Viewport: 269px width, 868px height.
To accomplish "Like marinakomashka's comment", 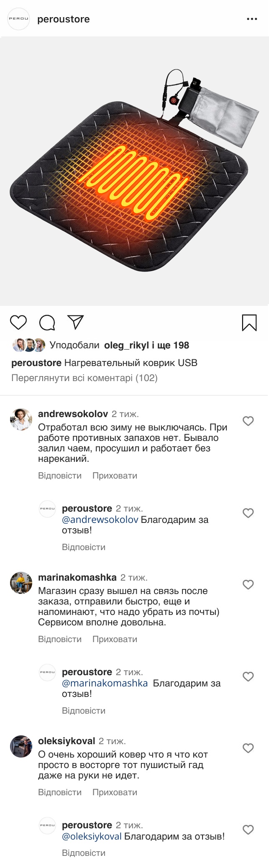I will coord(248,584).
